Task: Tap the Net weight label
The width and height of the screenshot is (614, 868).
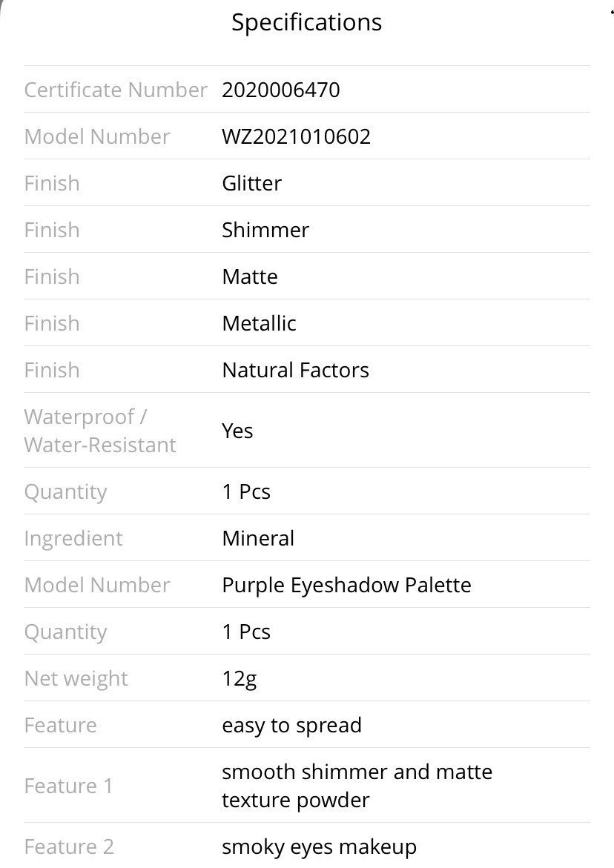Action: click(x=76, y=679)
